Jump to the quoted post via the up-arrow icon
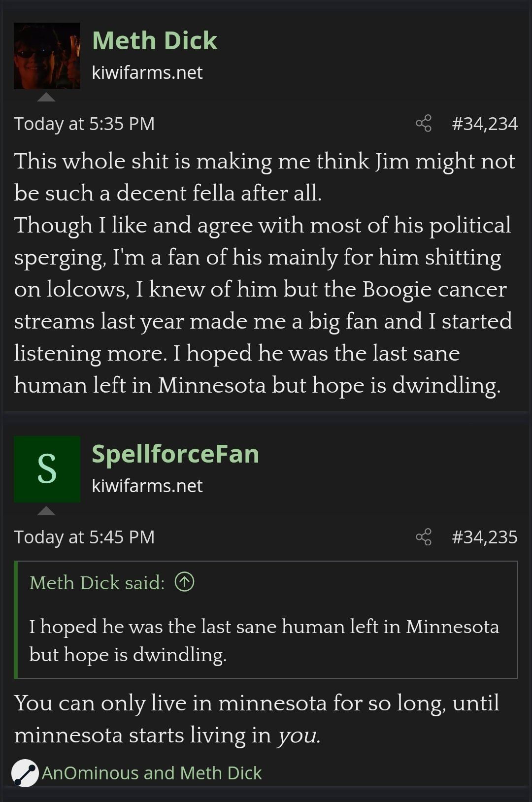532x802 pixels. tap(185, 582)
